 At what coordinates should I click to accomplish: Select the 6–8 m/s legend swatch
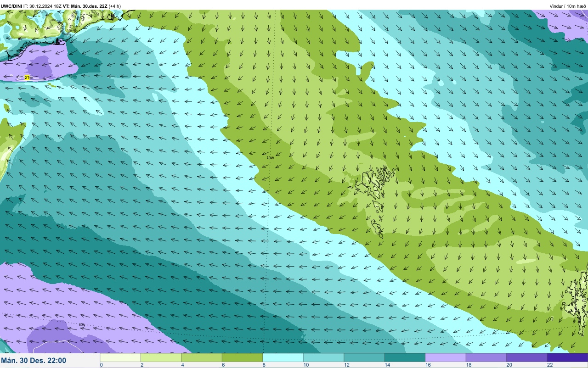click(x=242, y=357)
